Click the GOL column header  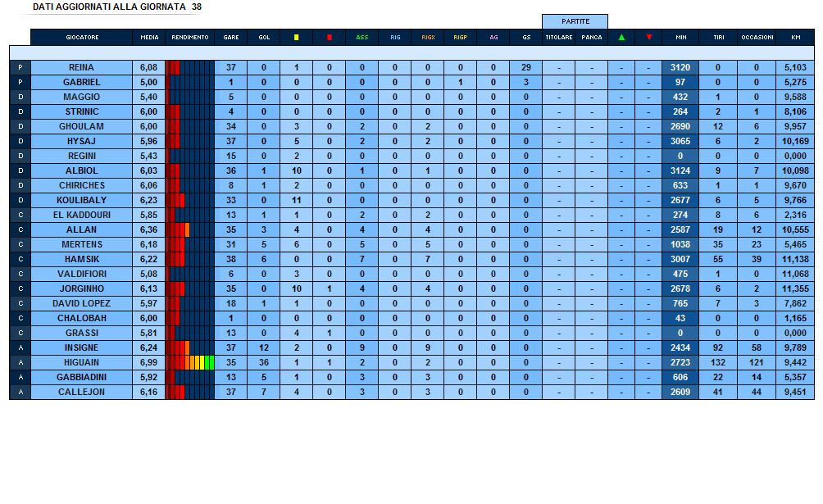[263, 37]
